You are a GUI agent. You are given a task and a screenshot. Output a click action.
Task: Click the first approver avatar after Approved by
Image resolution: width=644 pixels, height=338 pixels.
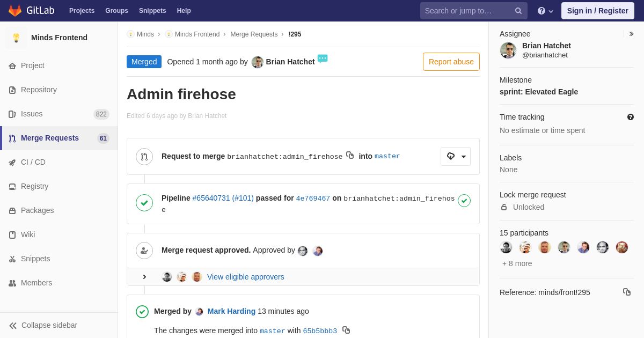pyautogui.click(x=303, y=251)
